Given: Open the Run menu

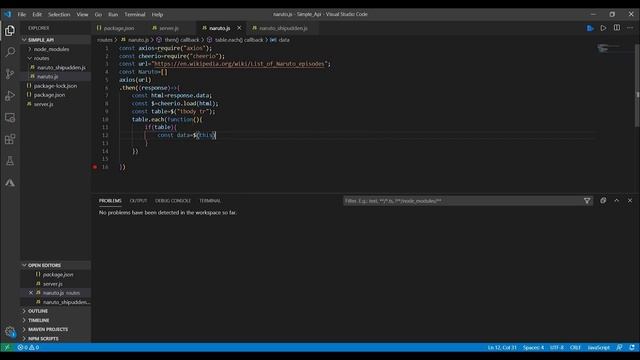Looking at the screenshot, I should 113,14.
